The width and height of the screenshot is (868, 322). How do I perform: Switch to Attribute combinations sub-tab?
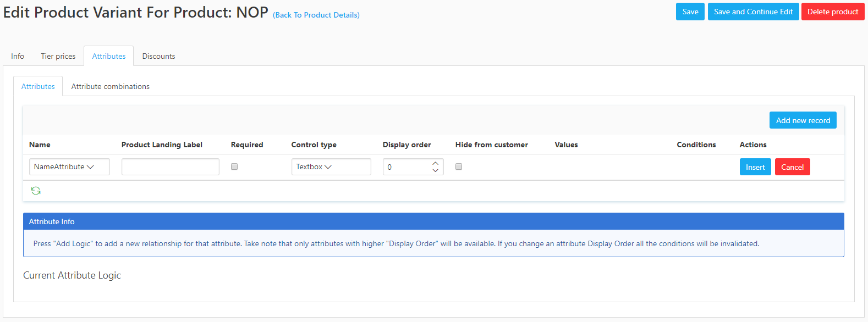(111, 86)
